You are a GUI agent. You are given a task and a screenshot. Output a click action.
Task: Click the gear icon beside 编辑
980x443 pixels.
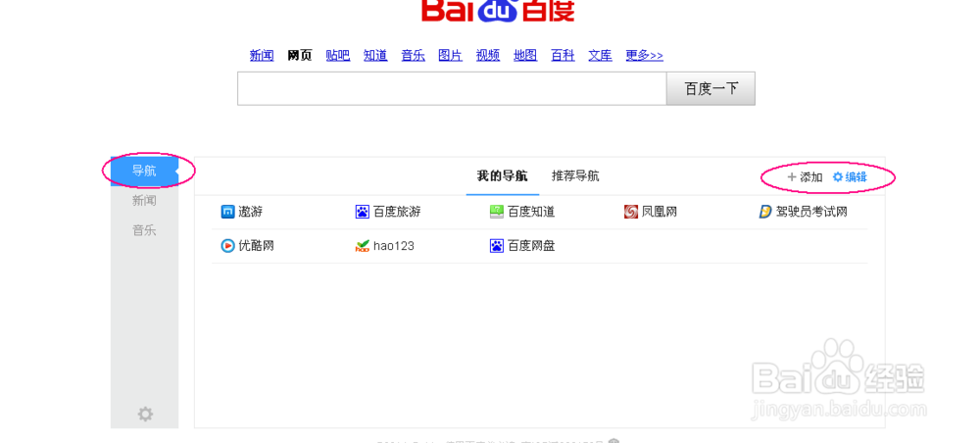(838, 177)
